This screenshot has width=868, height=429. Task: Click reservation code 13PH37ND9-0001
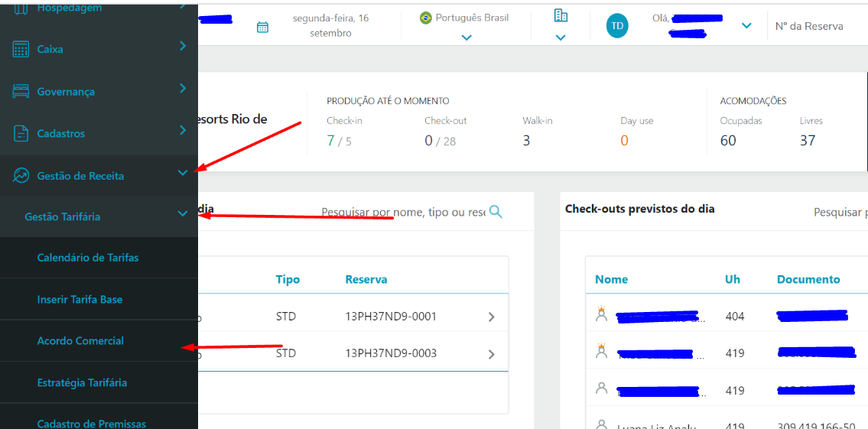click(391, 317)
